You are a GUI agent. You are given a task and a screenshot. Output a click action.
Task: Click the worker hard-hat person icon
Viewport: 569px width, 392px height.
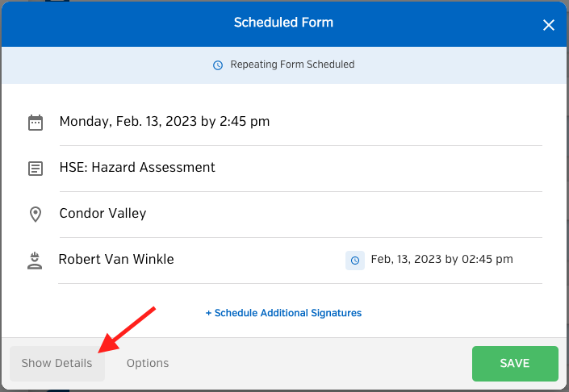tap(35, 261)
